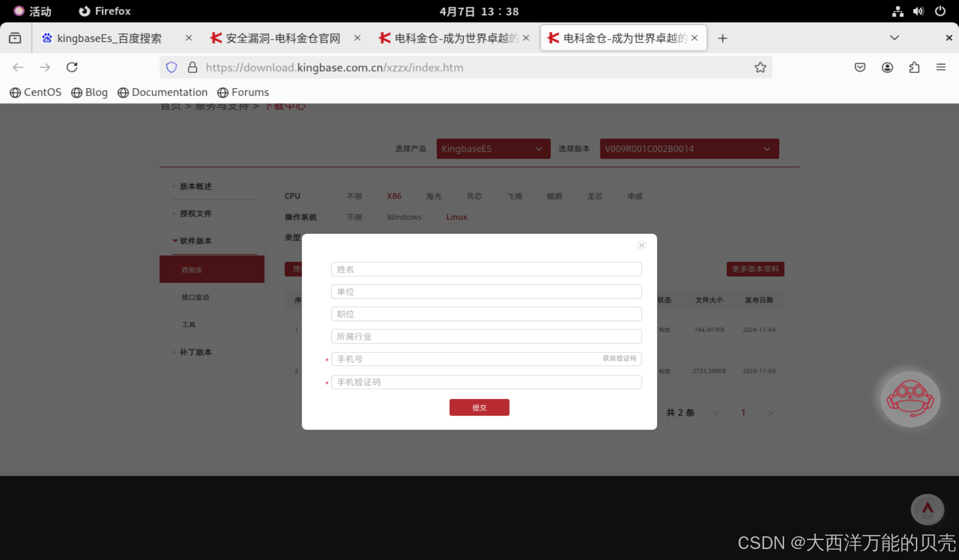
Task: Click 更多版本资料 button
Action: tap(755, 269)
